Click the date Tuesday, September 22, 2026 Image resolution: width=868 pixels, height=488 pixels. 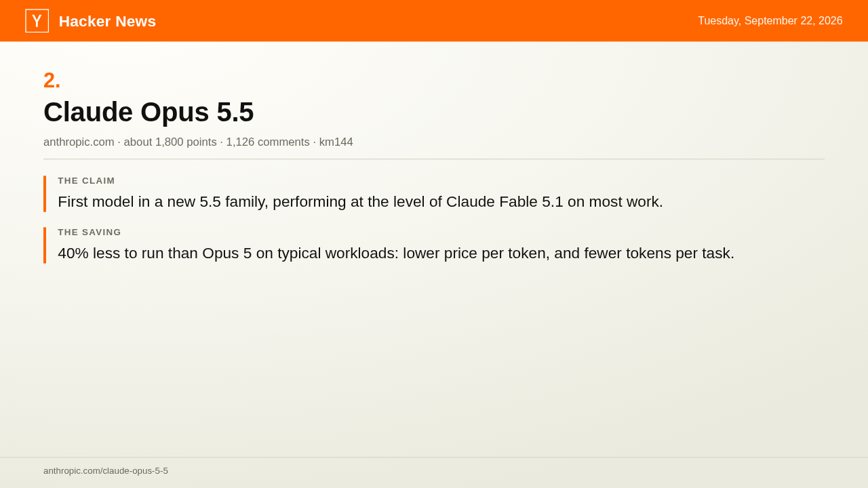770,21
